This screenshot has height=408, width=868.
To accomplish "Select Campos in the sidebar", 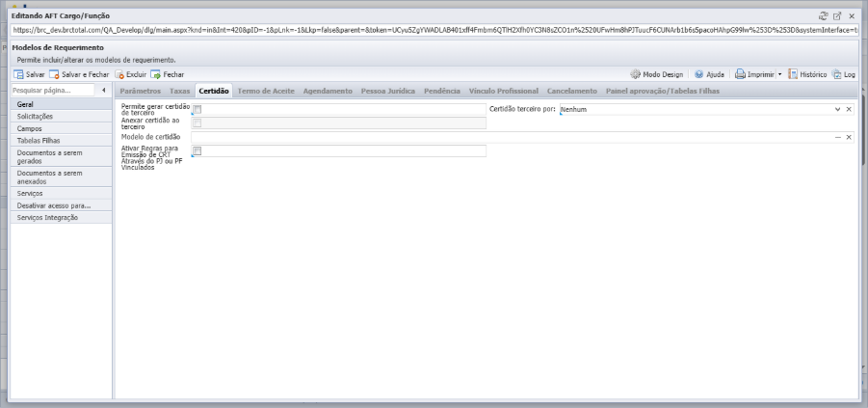I will (x=61, y=128).
